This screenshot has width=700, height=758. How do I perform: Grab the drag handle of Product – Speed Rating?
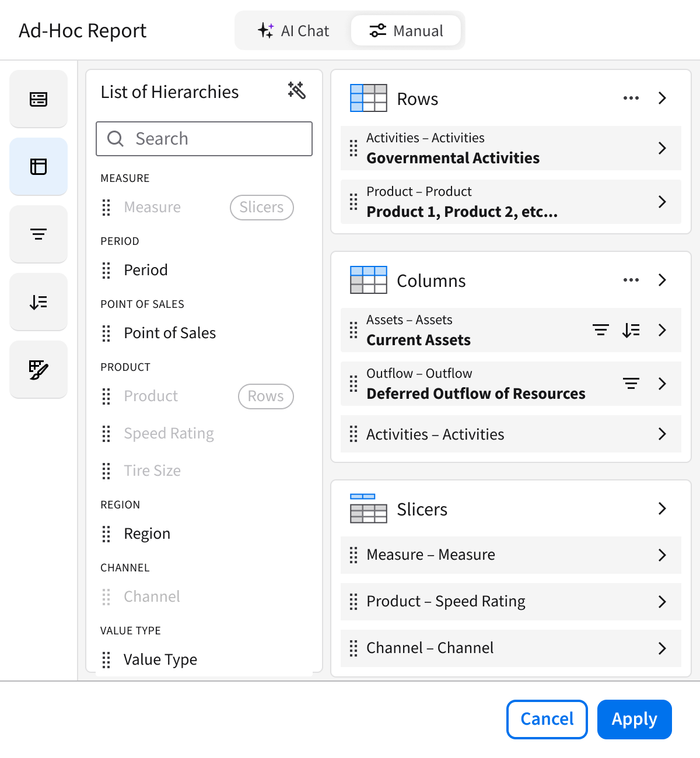coord(353,602)
